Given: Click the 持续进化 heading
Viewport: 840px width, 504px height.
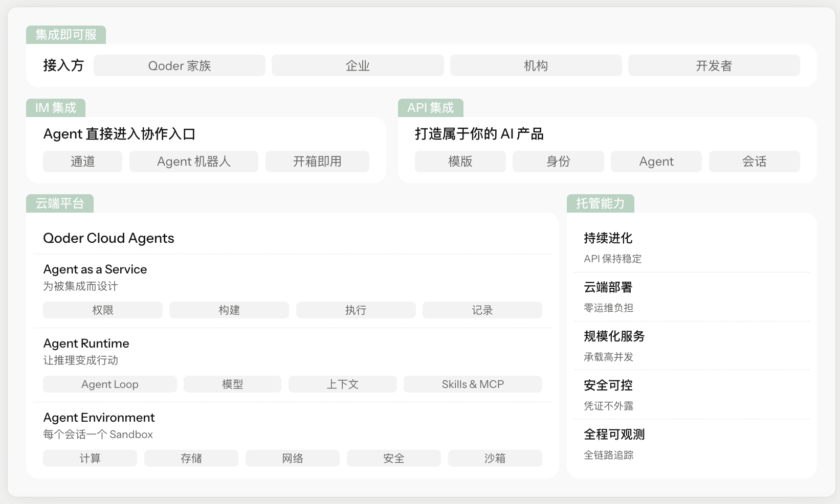Looking at the screenshot, I should pyautogui.click(x=608, y=238).
